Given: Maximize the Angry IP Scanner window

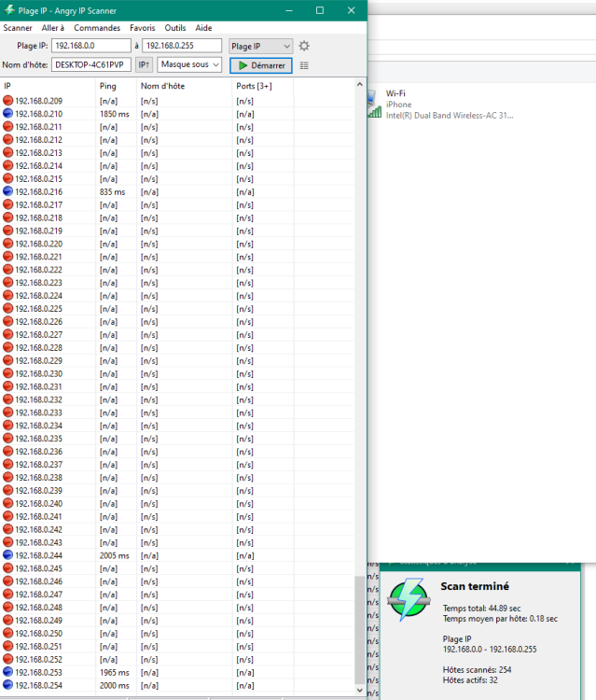Looking at the screenshot, I should (320, 10).
